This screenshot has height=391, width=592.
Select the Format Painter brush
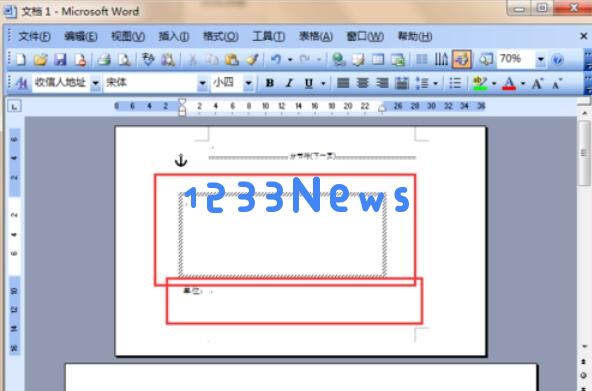(252, 60)
